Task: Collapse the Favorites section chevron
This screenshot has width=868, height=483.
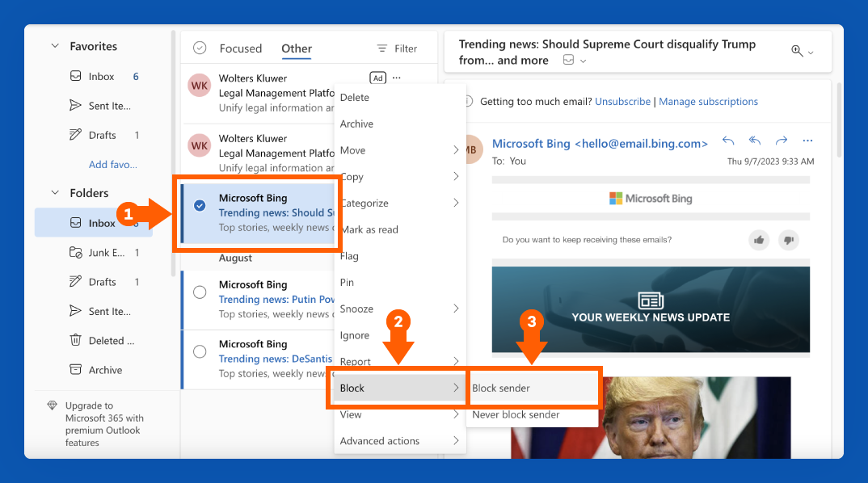Action: [55, 46]
